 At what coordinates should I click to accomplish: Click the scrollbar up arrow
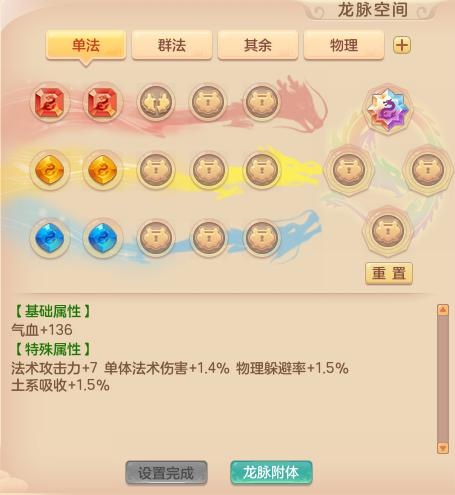pyautogui.click(x=443, y=310)
